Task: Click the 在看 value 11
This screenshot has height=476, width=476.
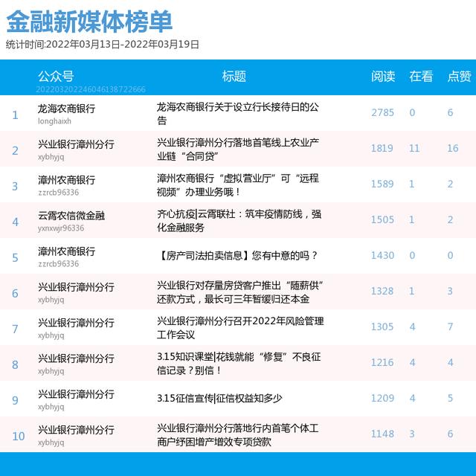Action: click(414, 149)
